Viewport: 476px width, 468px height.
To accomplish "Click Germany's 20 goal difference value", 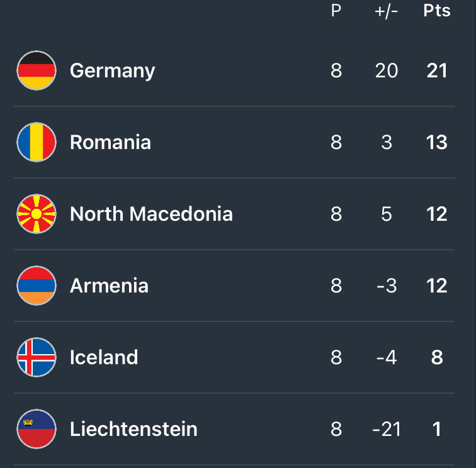I will pyautogui.click(x=387, y=70).
